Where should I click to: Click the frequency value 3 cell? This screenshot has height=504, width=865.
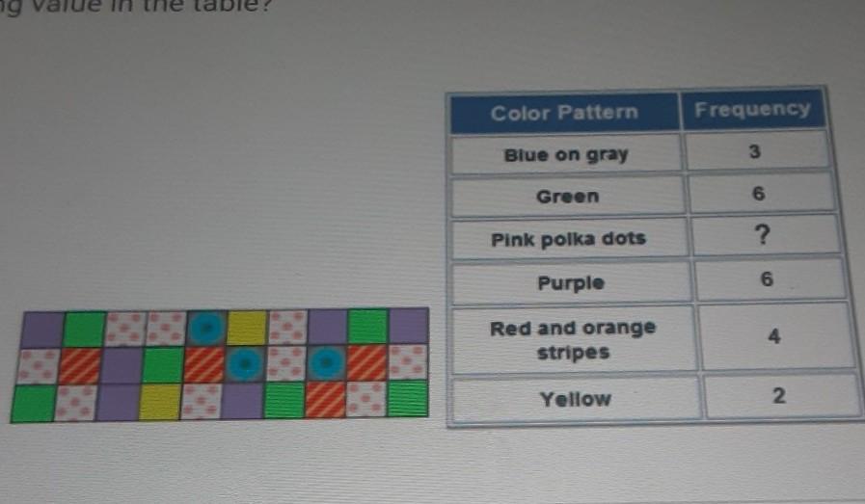757,150
